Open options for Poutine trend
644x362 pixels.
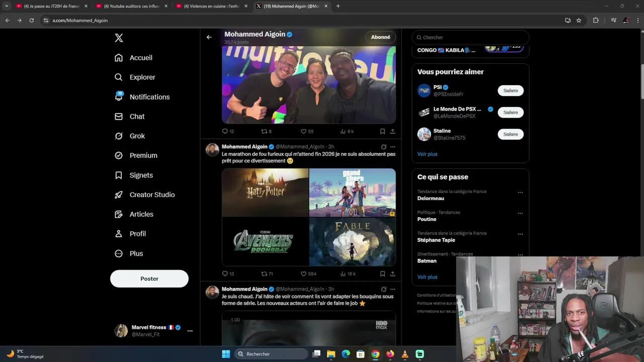pos(520,213)
